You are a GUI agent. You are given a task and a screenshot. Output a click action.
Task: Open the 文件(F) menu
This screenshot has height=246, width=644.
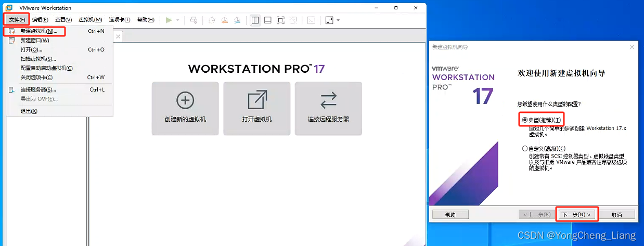(x=17, y=20)
